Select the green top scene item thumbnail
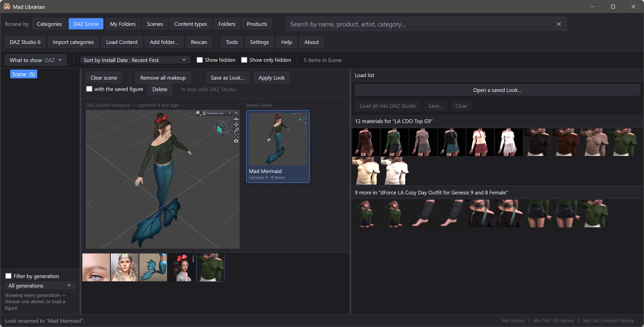 (x=210, y=267)
